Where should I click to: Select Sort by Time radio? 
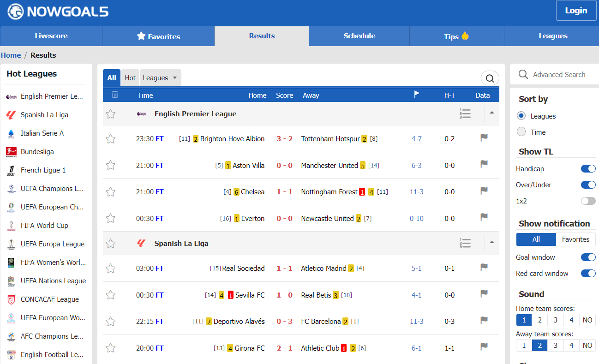pyautogui.click(x=521, y=132)
